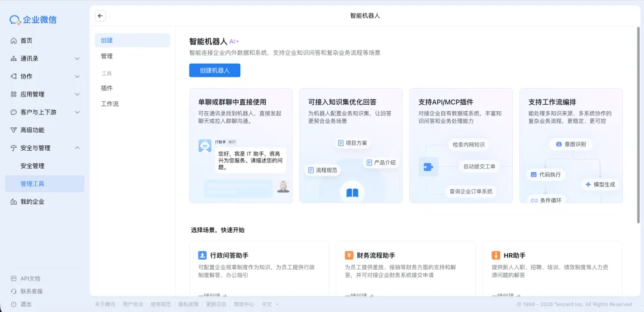Image resolution: width=644 pixels, height=312 pixels.
Task: Click the API文档 icon
Action: 14,279
